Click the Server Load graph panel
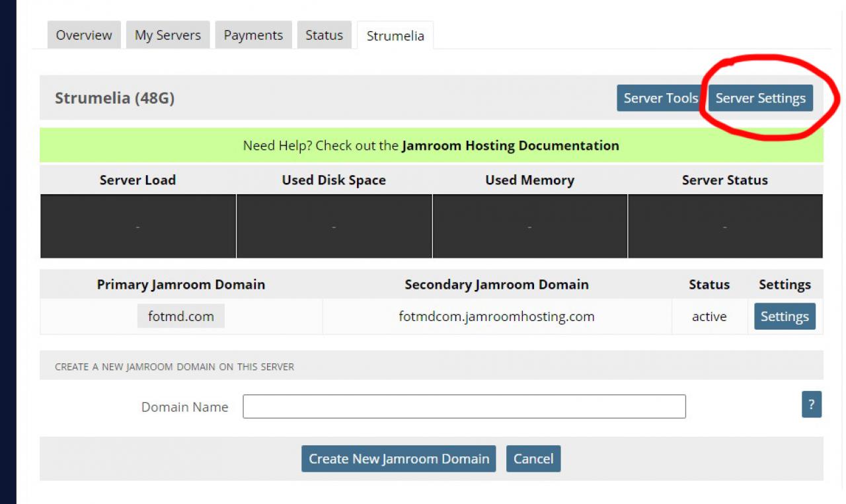This screenshot has height=504, width=846. 138,226
